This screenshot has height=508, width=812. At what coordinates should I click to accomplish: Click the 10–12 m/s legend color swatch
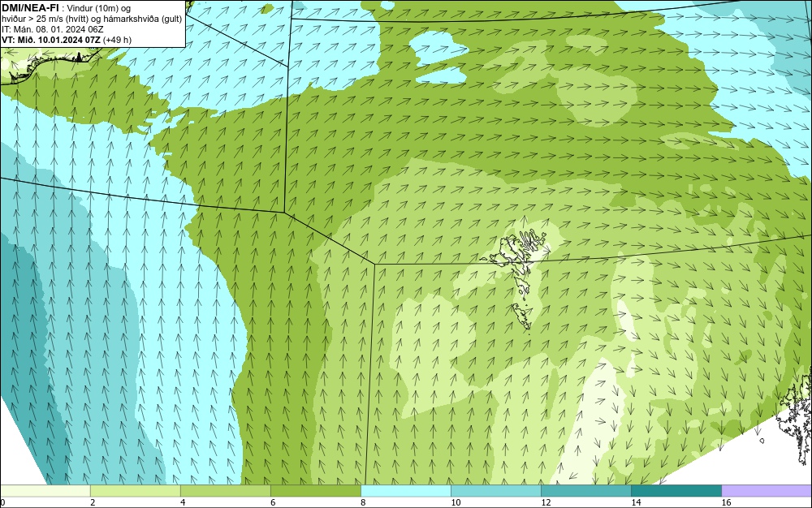pos(495,490)
